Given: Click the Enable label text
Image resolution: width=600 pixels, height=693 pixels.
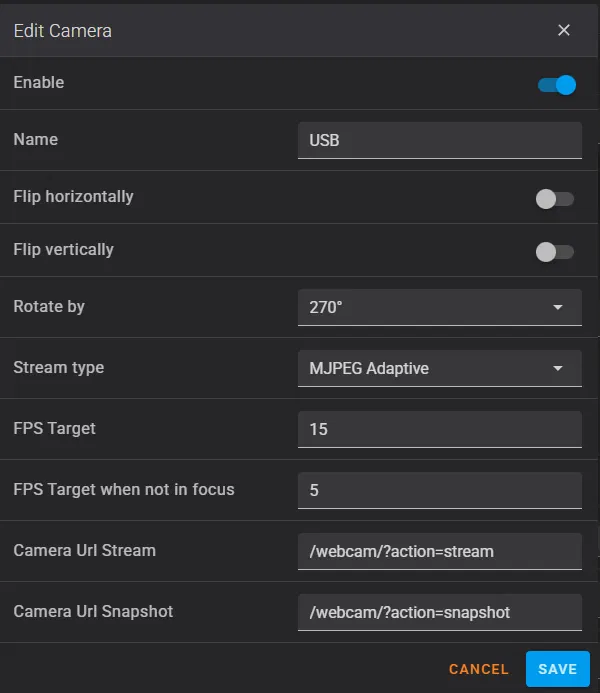Looking at the screenshot, I should coord(39,83).
